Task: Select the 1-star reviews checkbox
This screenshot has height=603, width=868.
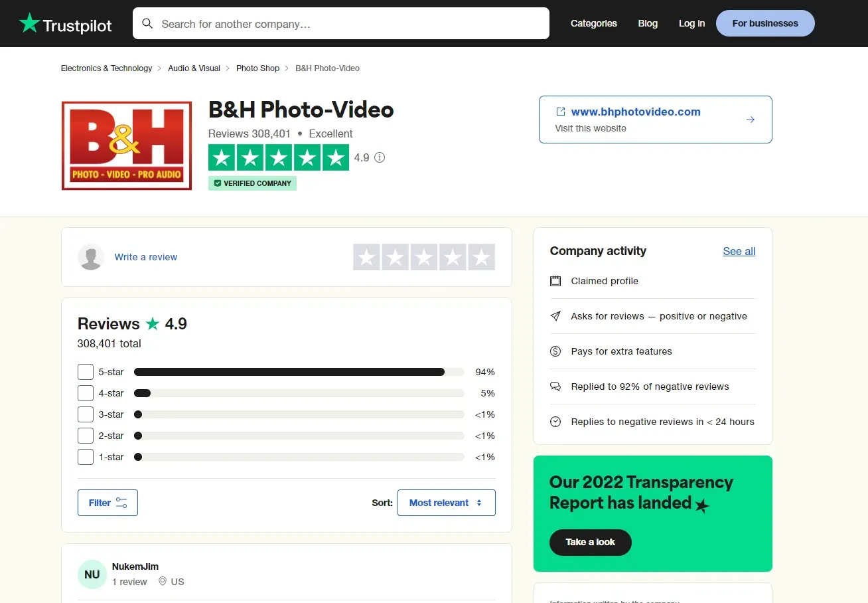Action: click(x=85, y=457)
